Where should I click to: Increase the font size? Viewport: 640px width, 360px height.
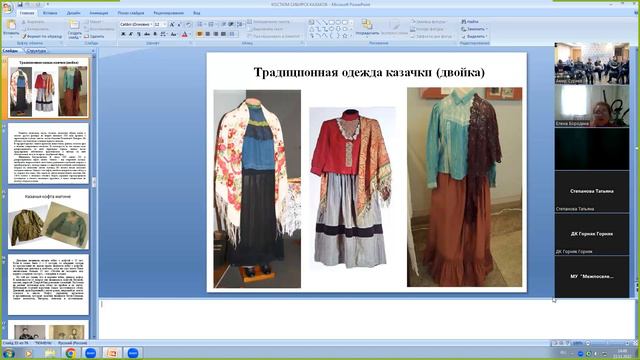(x=172, y=24)
